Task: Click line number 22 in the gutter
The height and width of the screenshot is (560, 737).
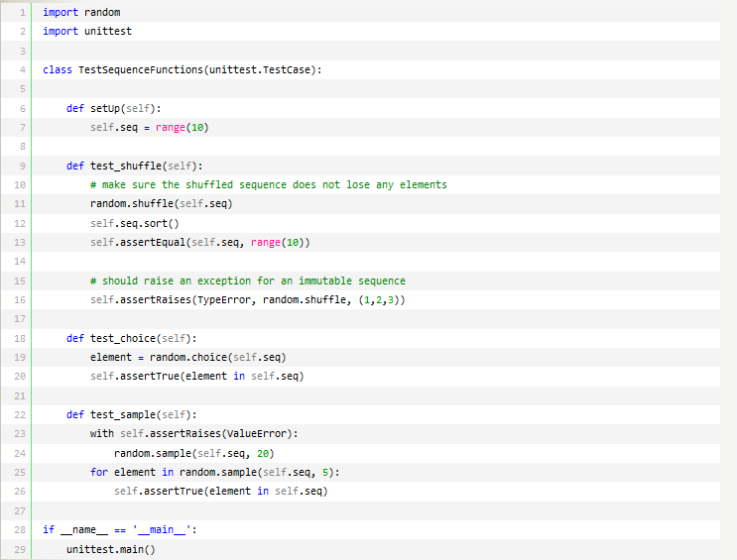Action: [x=21, y=414]
